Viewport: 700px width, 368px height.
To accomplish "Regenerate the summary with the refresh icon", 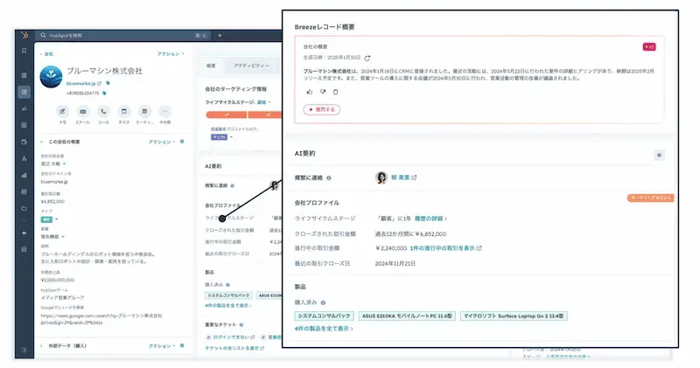I will coord(367,58).
